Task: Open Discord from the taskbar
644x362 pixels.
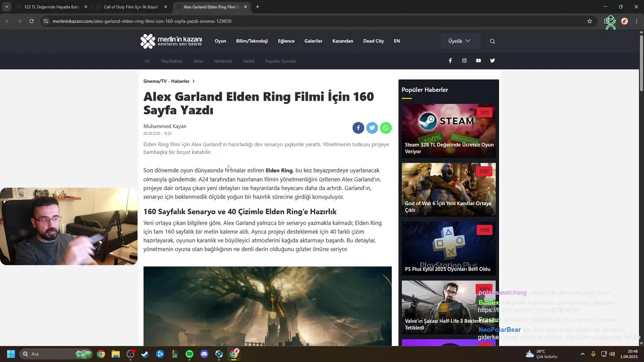Action: [x=204, y=354]
